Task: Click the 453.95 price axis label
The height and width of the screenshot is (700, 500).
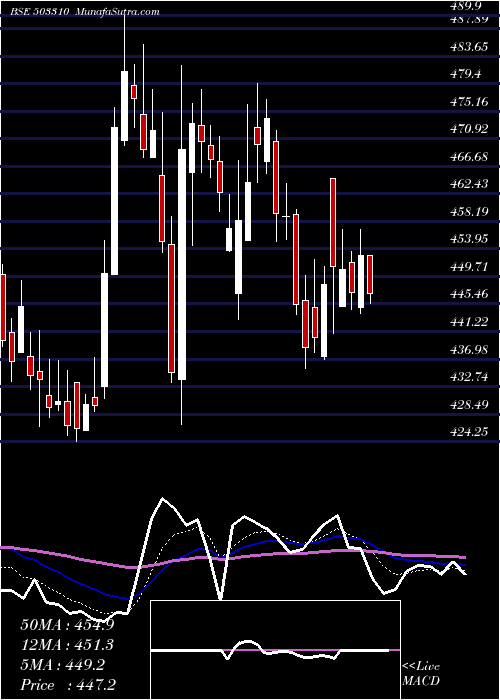Action: [x=467, y=239]
